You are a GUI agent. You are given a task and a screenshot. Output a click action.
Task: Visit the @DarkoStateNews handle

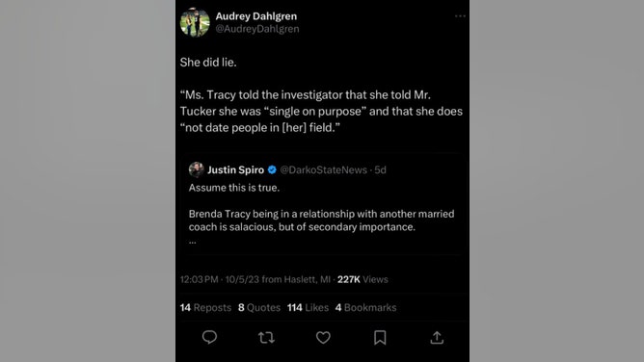point(323,169)
